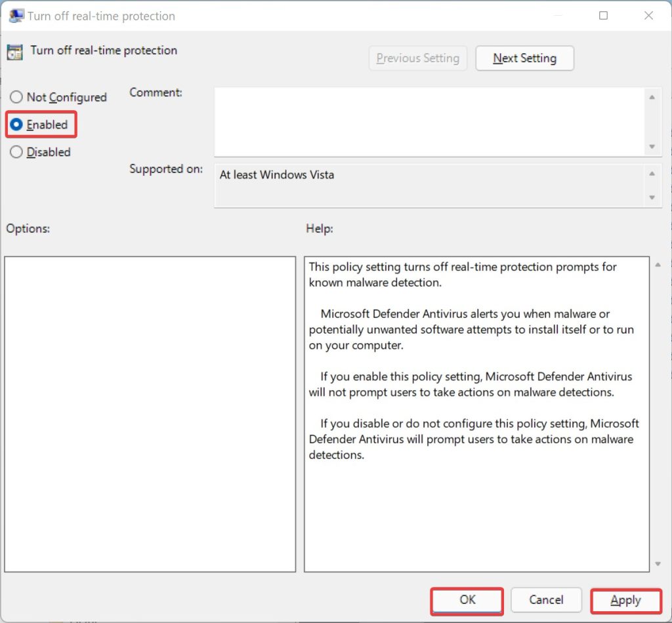Click the At least Windows Vista text box

(x=433, y=186)
